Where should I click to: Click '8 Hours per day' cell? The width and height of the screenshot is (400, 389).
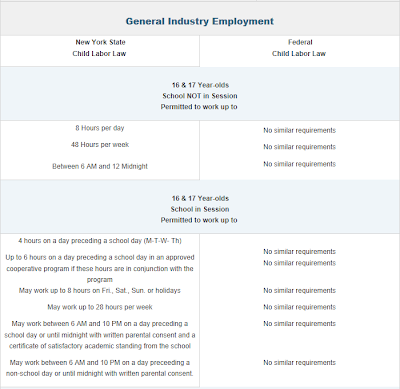[100, 128]
